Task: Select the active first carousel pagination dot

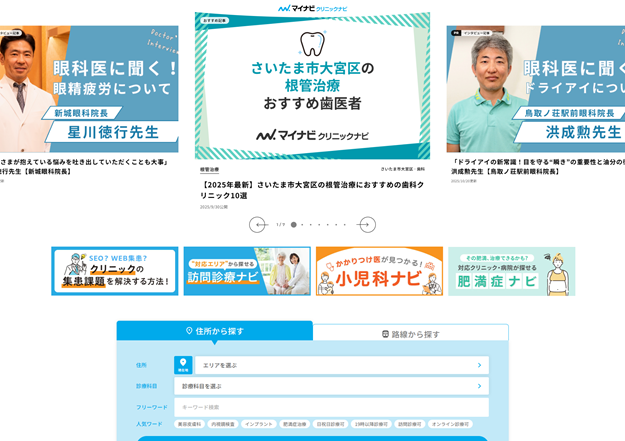Action: click(294, 224)
